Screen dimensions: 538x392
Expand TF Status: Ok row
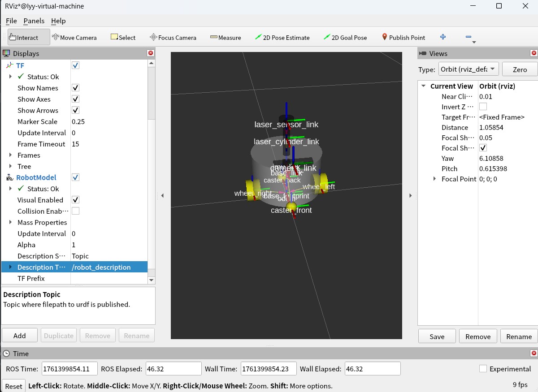(10, 77)
